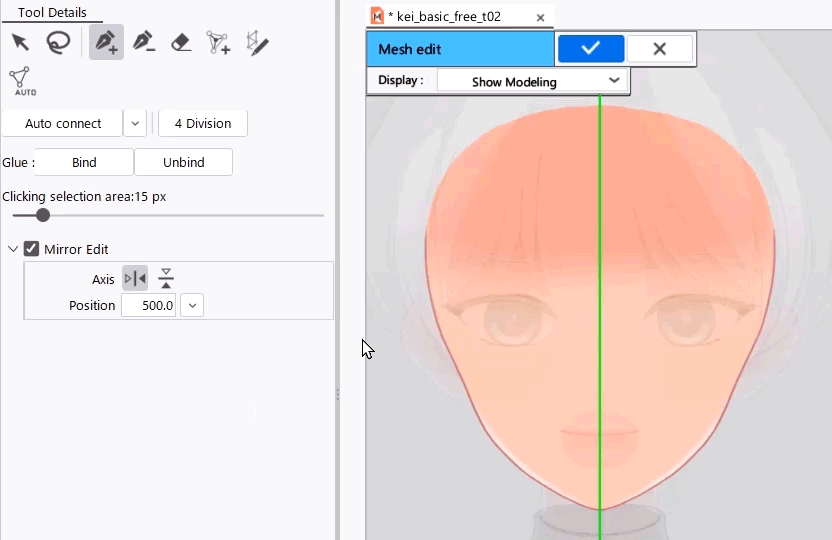
Task: Collapse the Mirror Edit section
Action: 12,249
